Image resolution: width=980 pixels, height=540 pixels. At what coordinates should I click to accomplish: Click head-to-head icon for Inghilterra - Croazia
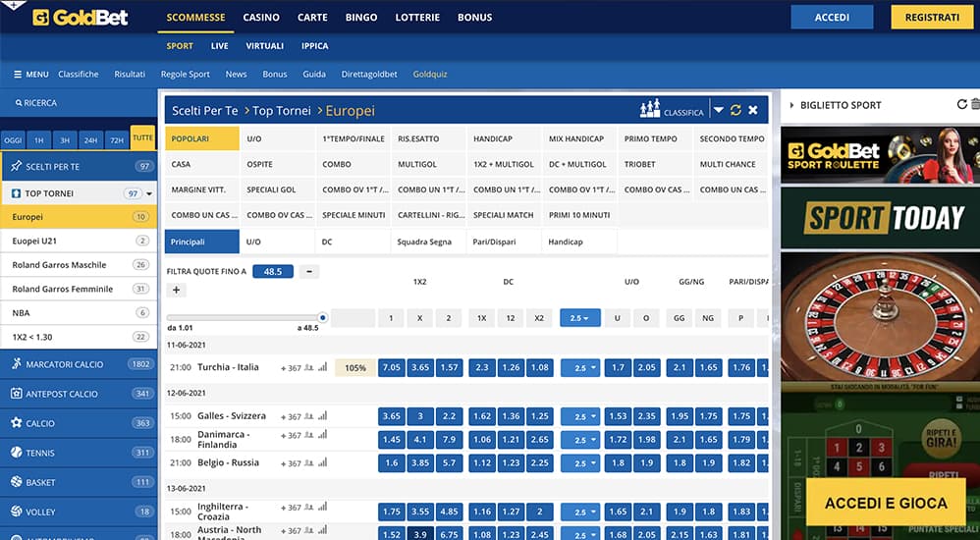(308, 508)
